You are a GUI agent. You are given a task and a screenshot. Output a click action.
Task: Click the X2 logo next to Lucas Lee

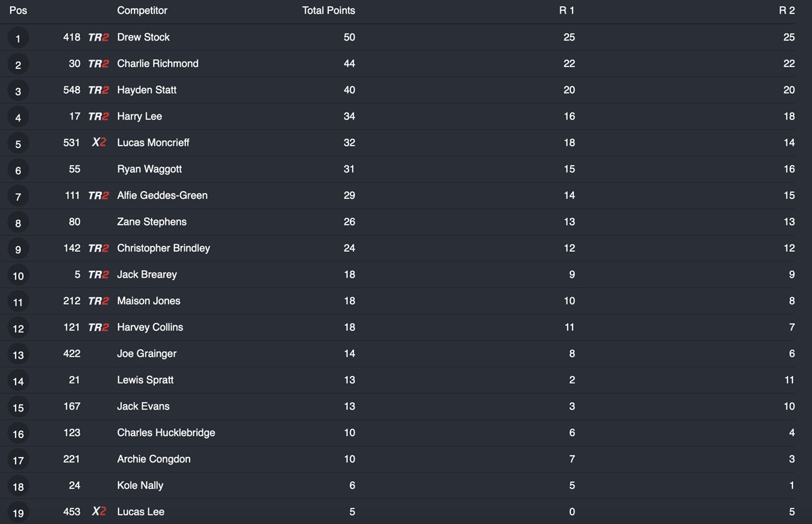coord(99,512)
